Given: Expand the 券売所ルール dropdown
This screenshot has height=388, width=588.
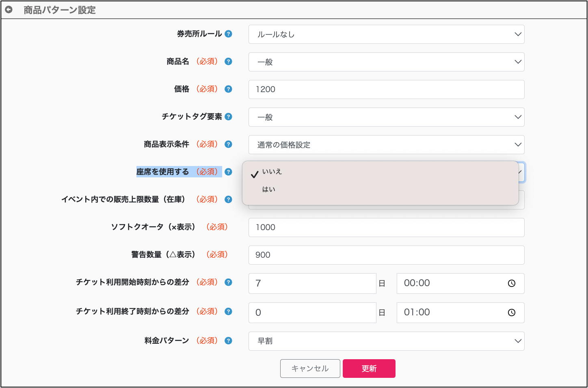Looking at the screenshot, I should pos(386,34).
